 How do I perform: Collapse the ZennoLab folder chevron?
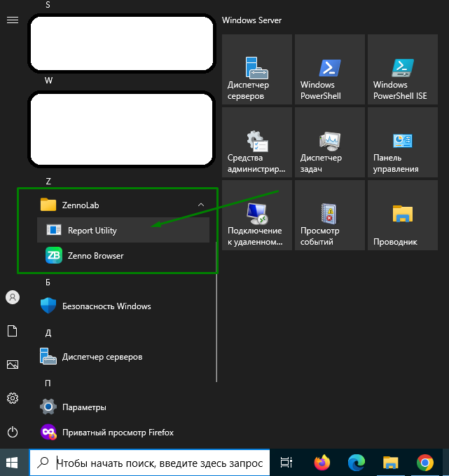coord(201,205)
